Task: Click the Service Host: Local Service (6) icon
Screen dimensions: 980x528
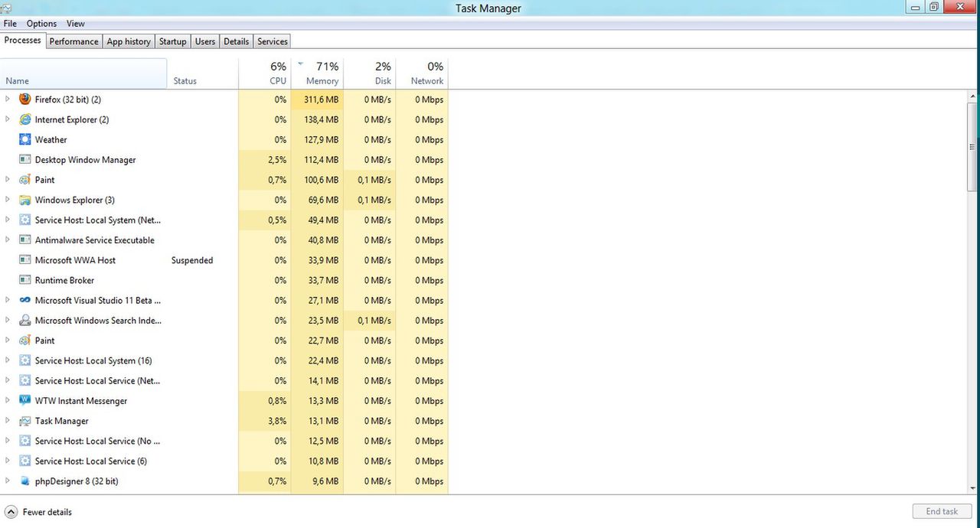Action: tap(24, 461)
